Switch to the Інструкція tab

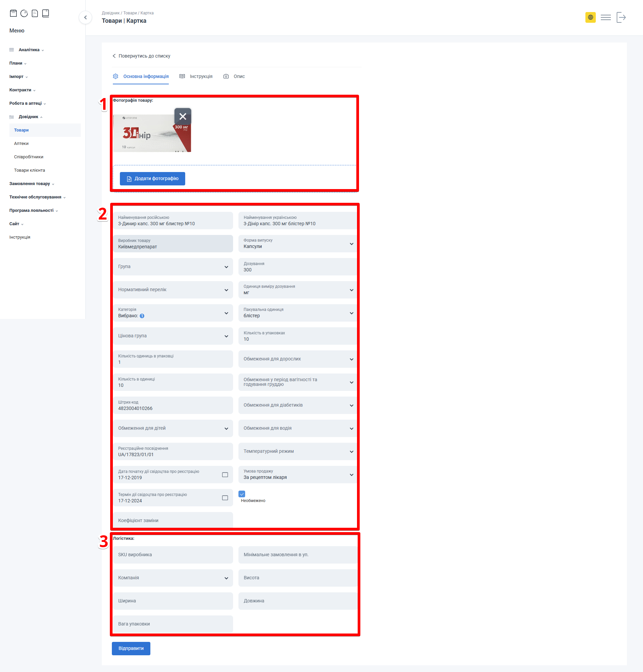(196, 76)
